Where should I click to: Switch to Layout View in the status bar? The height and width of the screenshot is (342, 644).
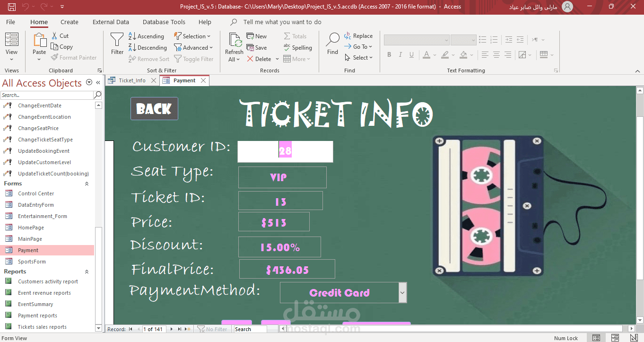[x=615, y=338]
